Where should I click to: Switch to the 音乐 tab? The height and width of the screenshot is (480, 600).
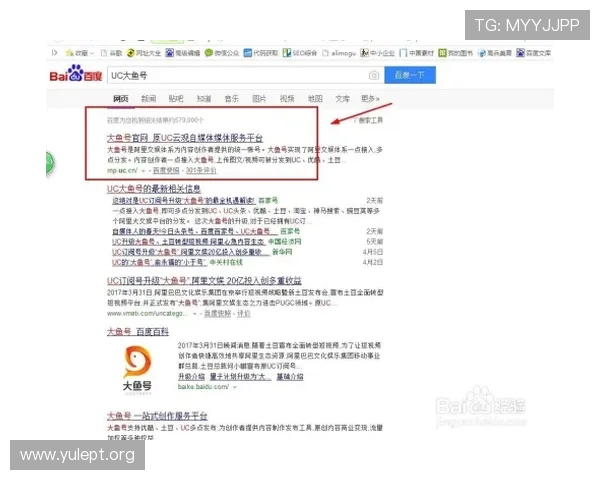coord(232,99)
